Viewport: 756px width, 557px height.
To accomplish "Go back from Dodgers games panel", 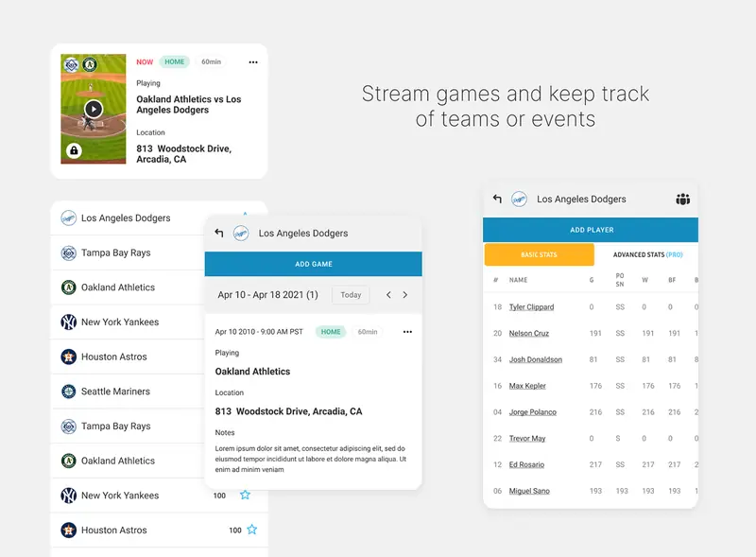I will pos(219,234).
